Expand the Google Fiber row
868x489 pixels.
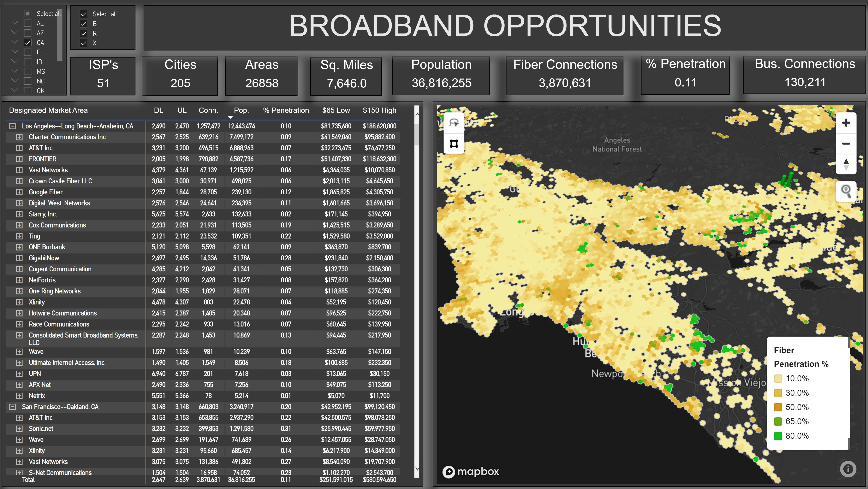[20, 192]
